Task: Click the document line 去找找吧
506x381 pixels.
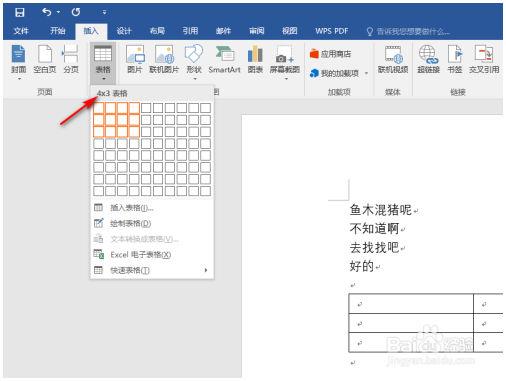Action: (374, 247)
